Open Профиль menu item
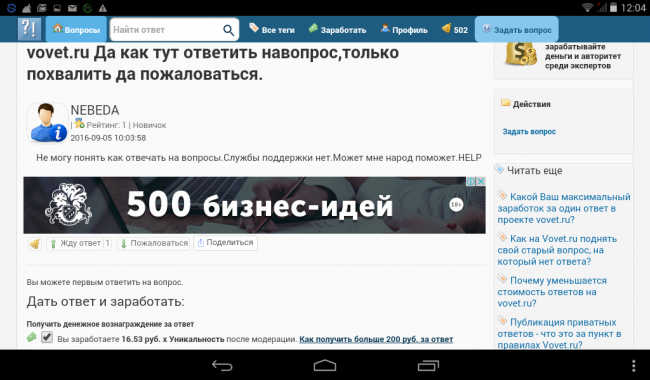The width and height of the screenshot is (650, 380). [x=404, y=29]
